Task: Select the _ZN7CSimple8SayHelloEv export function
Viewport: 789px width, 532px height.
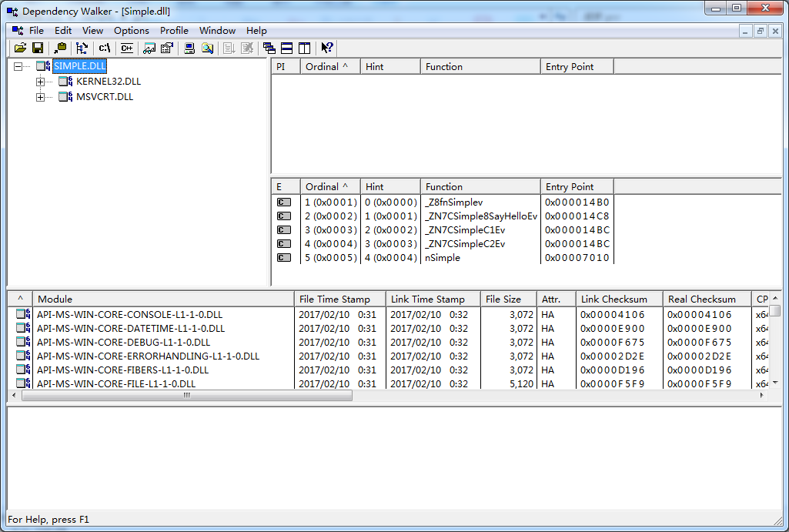Action: click(481, 216)
